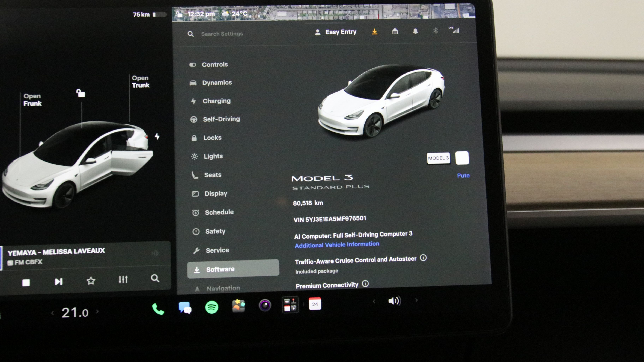The width and height of the screenshot is (644, 362).
Task: Tap the 21.0 temperature setting
Action: point(75,313)
